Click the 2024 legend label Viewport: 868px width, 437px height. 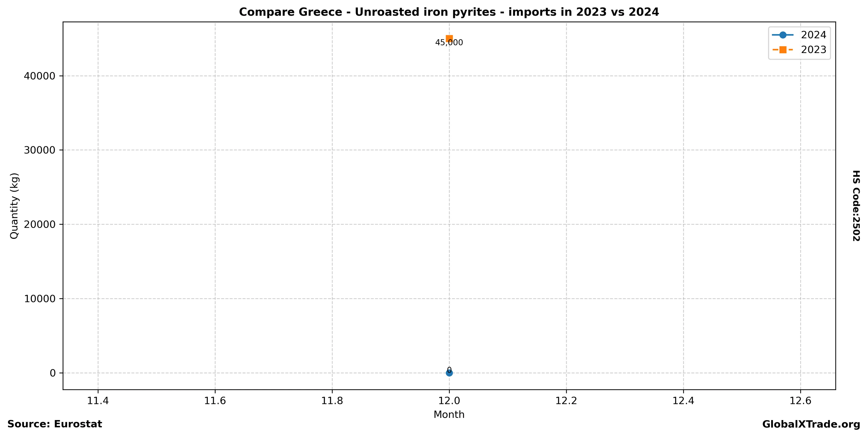pyautogui.click(x=813, y=35)
